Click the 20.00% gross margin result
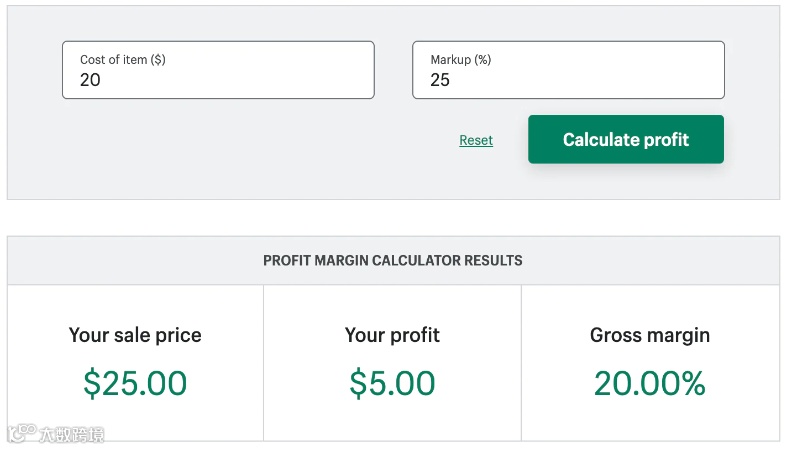Screen dimensions: 790x450 tap(650, 383)
